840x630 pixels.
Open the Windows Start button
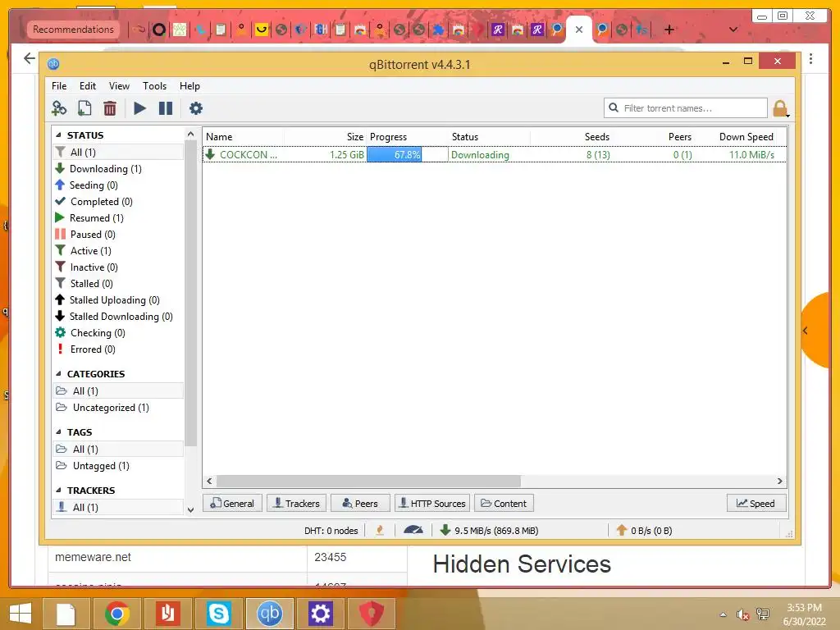[21, 614]
